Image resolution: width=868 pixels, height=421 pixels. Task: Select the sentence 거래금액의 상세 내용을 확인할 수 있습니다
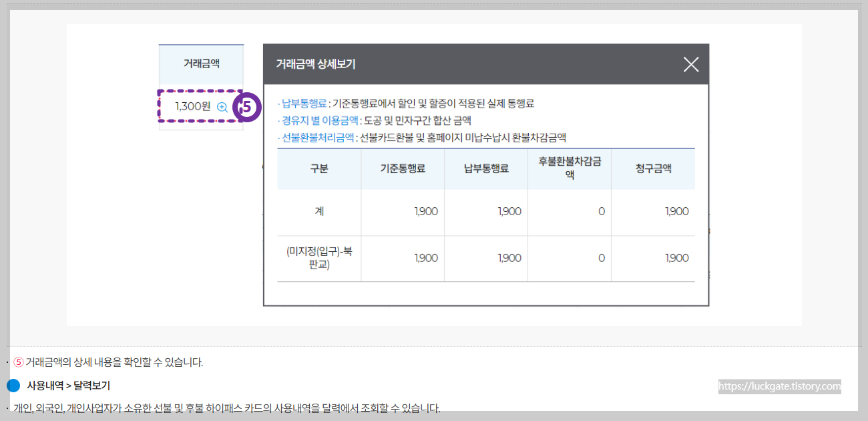point(114,363)
